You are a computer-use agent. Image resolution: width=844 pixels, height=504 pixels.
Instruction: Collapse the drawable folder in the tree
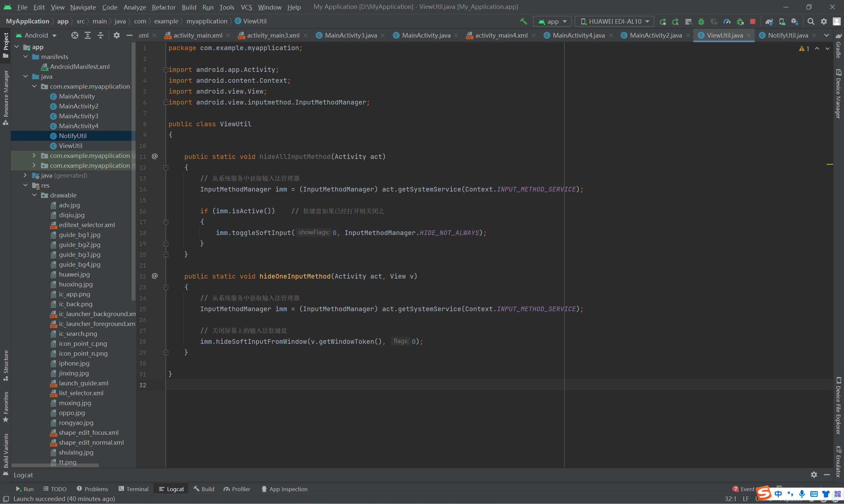tap(34, 195)
